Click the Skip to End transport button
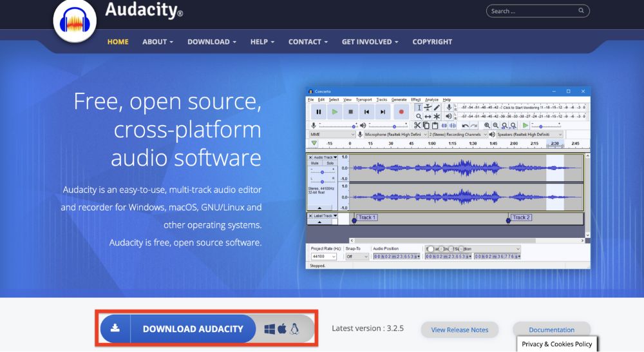 [383, 112]
